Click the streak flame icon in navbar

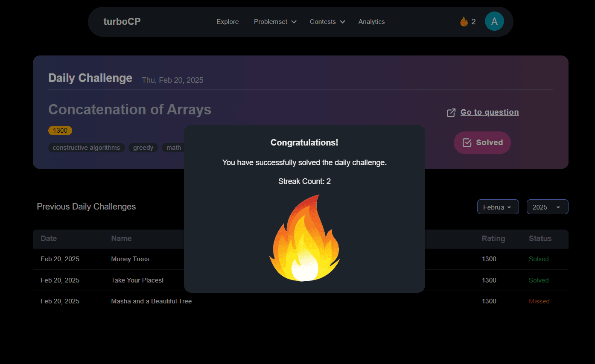464,22
